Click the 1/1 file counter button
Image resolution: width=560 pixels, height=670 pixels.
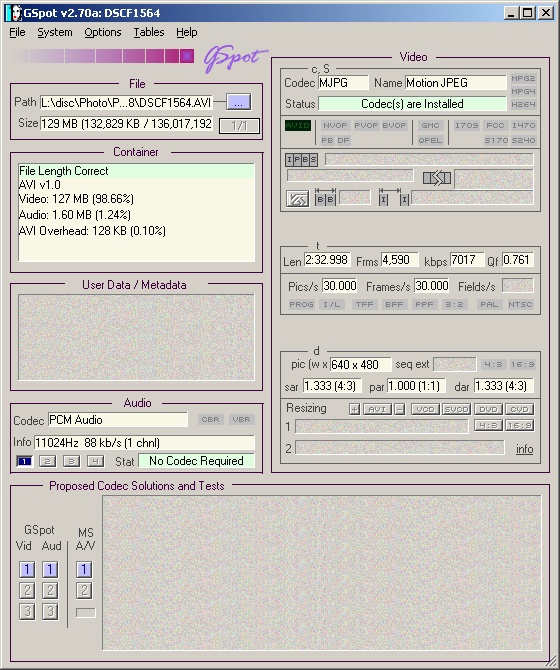pos(239,126)
